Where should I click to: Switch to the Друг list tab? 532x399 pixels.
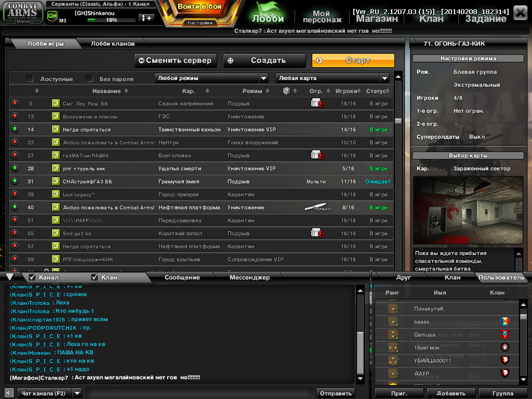[403, 277]
